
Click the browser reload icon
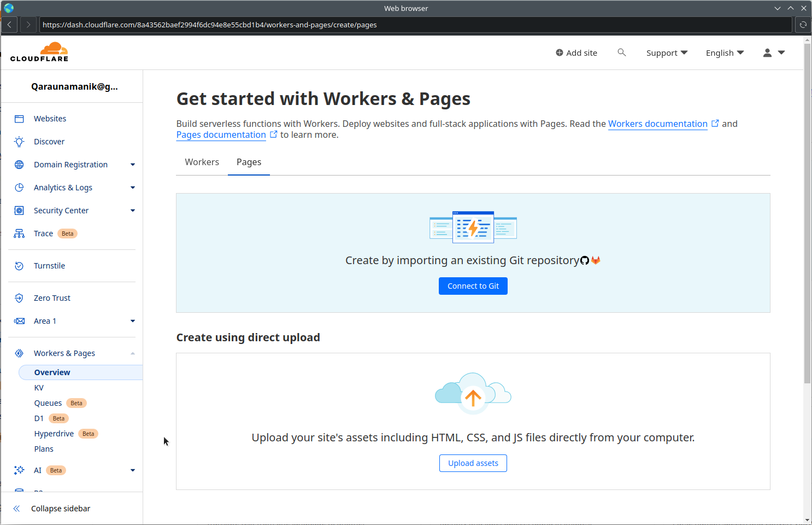(x=803, y=25)
